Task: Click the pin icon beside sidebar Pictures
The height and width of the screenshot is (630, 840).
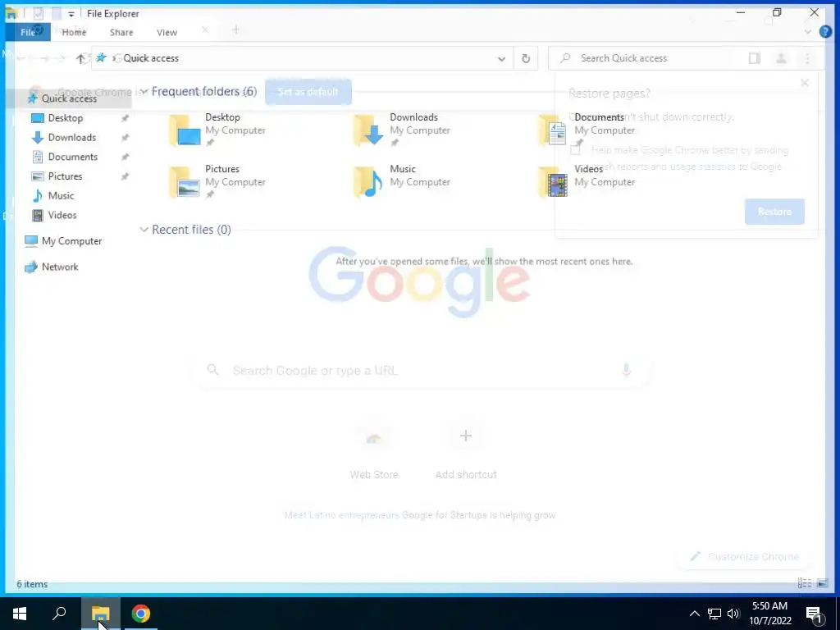Action: coord(125,176)
